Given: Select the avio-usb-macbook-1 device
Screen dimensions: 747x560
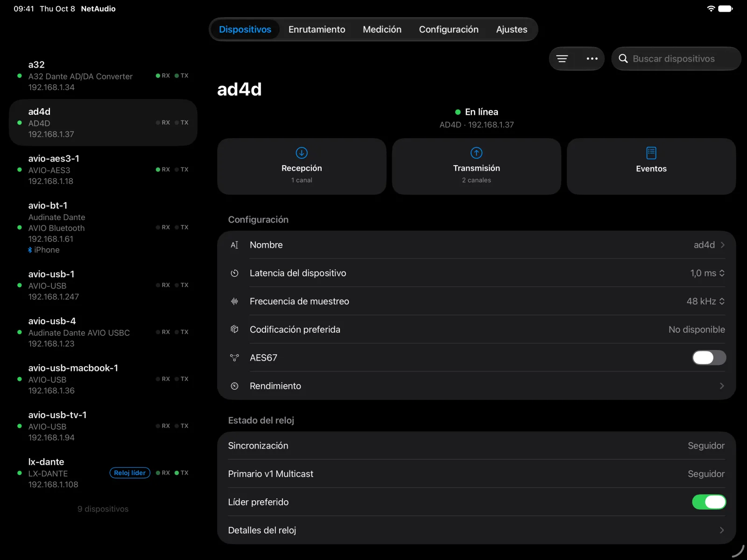Looking at the screenshot, I should [103, 379].
